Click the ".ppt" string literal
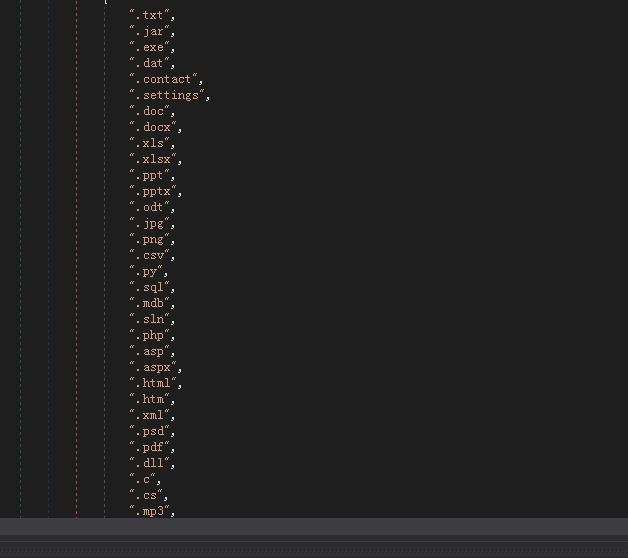 pyautogui.click(x=149, y=176)
